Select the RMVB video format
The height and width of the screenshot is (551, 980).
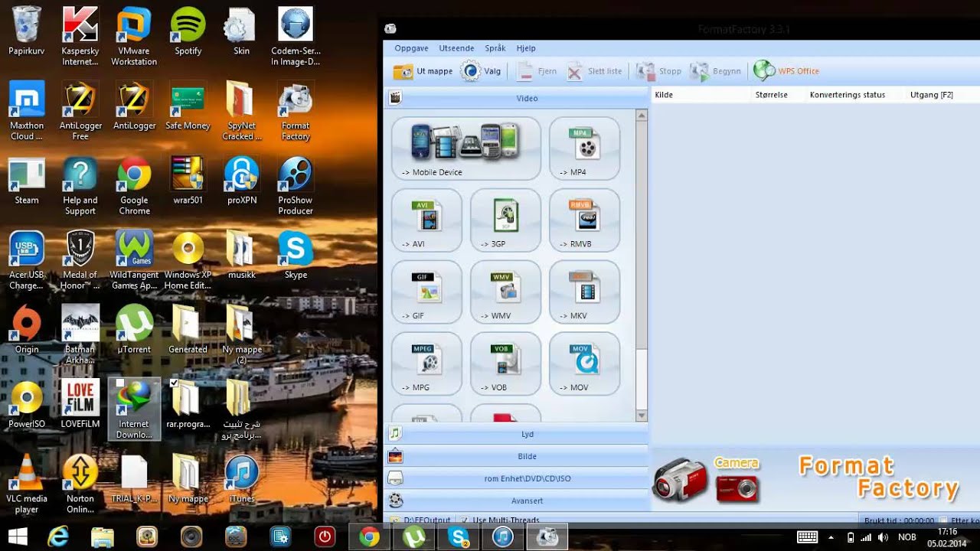click(584, 220)
